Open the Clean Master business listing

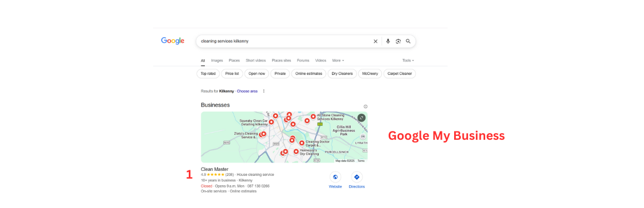[214, 169]
